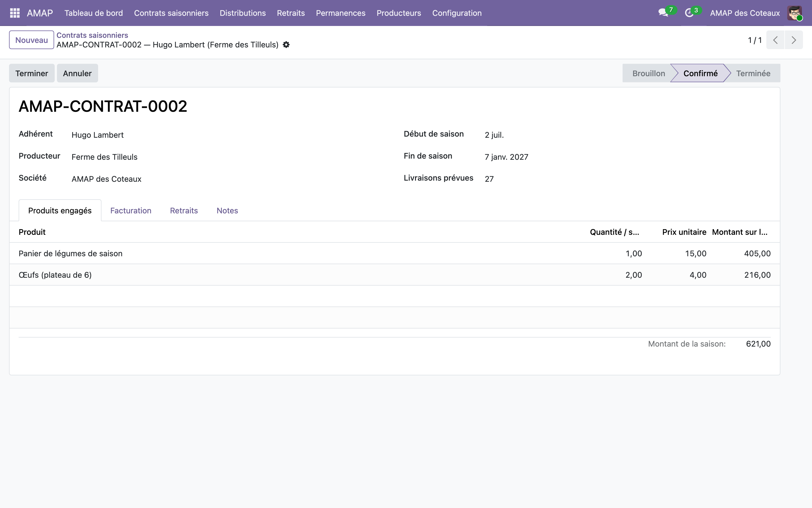Switch to the Facturation tab
Screen dimensions: 812x508
point(131,210)
